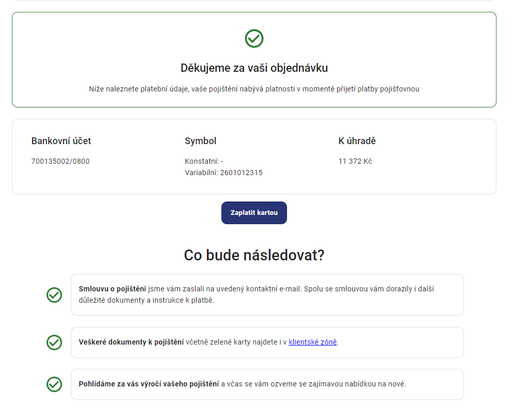Viewport: 512px width, 420px height.
Task: Click the Smlouvu o pojištění info card
Action: point(267,295)
